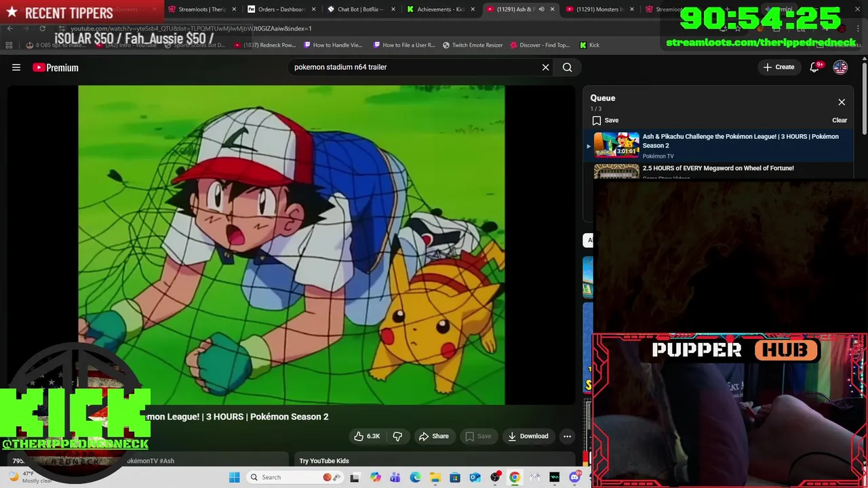Switch to Google Chrome in the taskbar

tap(515, 477)
